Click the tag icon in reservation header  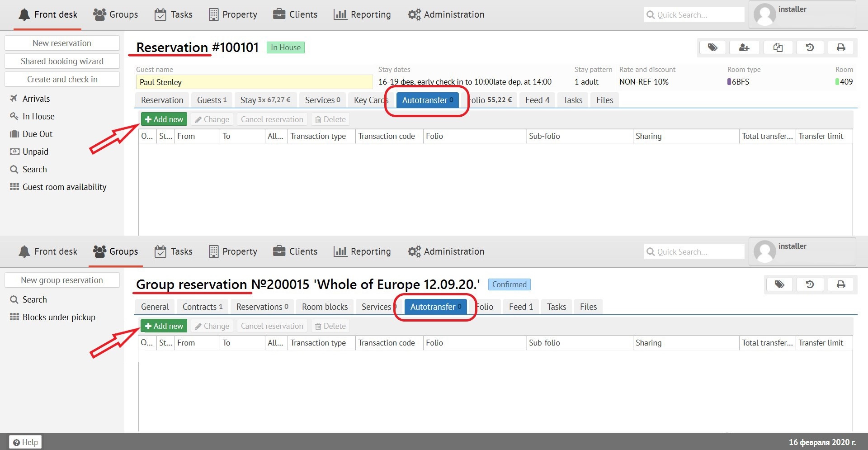pyautogui.click(x=712, y=47)
